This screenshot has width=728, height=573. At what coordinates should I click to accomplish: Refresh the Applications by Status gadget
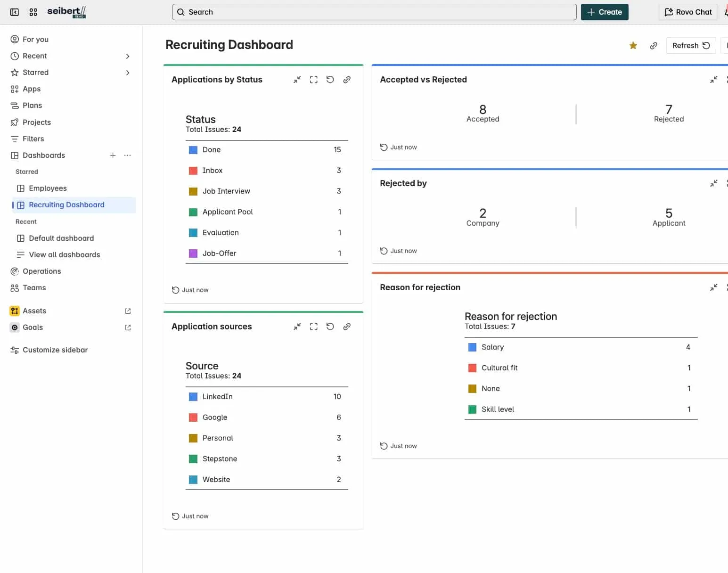(x=330, y=80)
